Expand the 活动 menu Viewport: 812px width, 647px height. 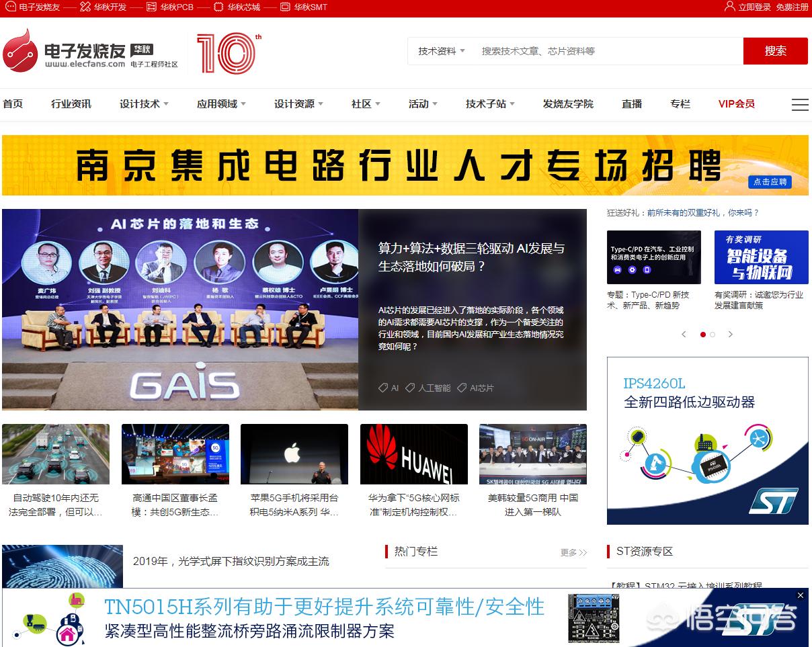[x=423, y=104]
